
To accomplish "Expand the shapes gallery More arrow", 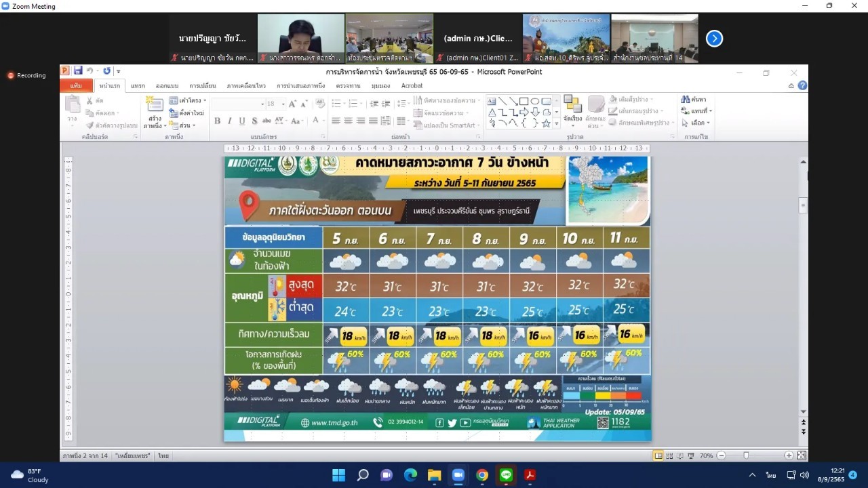I will click(557, 124).
